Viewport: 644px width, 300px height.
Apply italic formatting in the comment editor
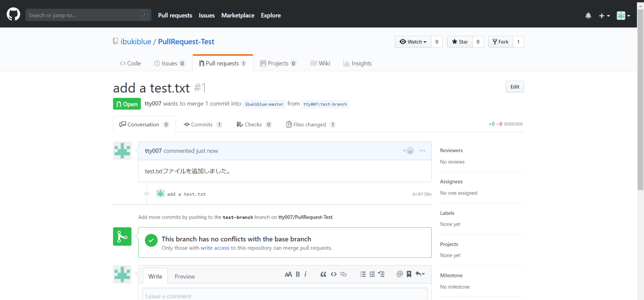[x=306, y=274]
